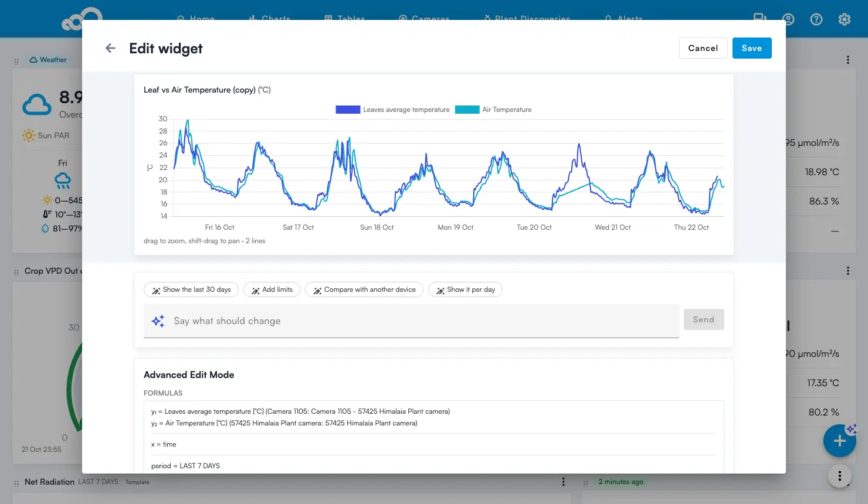868x504 pixels.
Task: Toggle Leaves average temperature legend swatch
Action: coord(348,110)
